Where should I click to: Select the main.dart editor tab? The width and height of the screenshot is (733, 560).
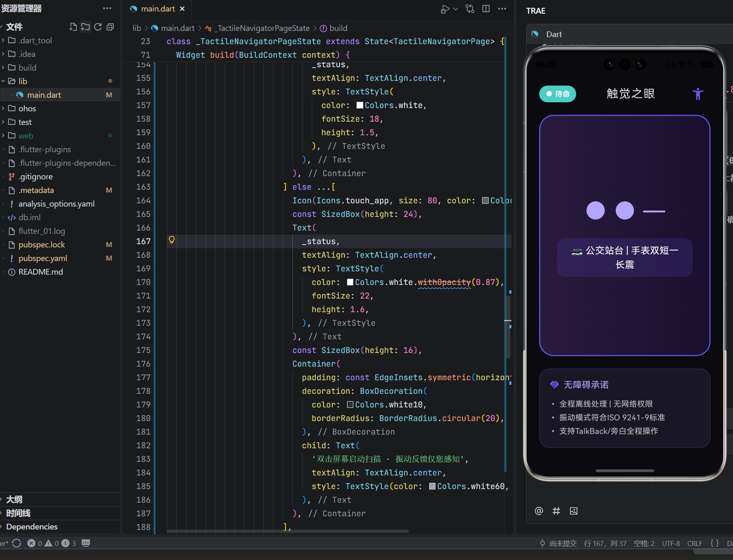(158, 9)
